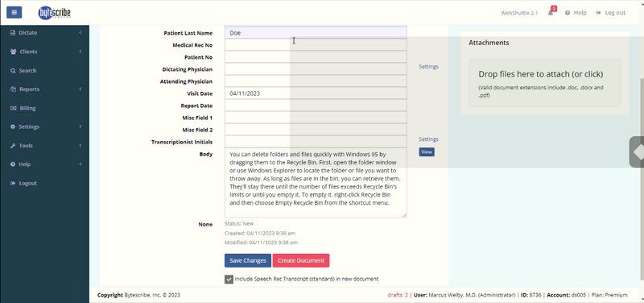Viewport: 644px width, 303px height.
Task: Click the blue View button
Action: [427, 152]
